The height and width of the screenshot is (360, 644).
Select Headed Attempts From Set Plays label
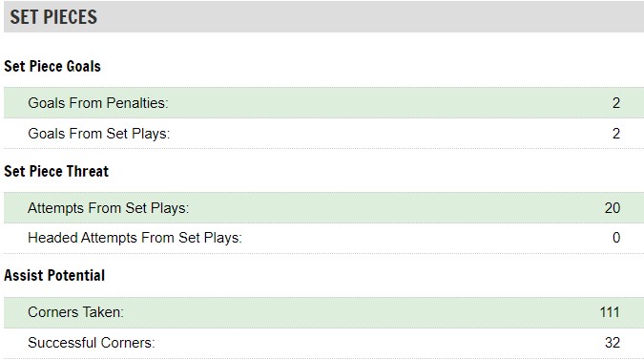point(135,238)
